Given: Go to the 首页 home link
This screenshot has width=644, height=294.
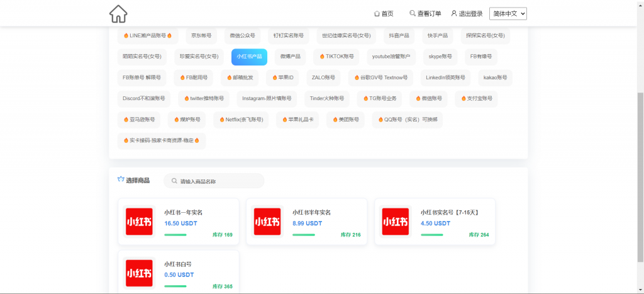Looking at the screenshot, I should 384,14.
